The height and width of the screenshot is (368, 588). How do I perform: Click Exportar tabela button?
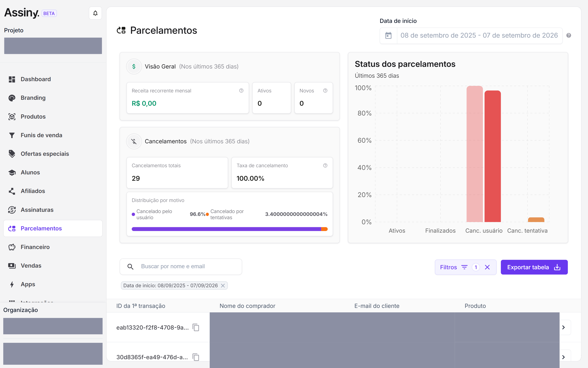click(x=534, y=267)
